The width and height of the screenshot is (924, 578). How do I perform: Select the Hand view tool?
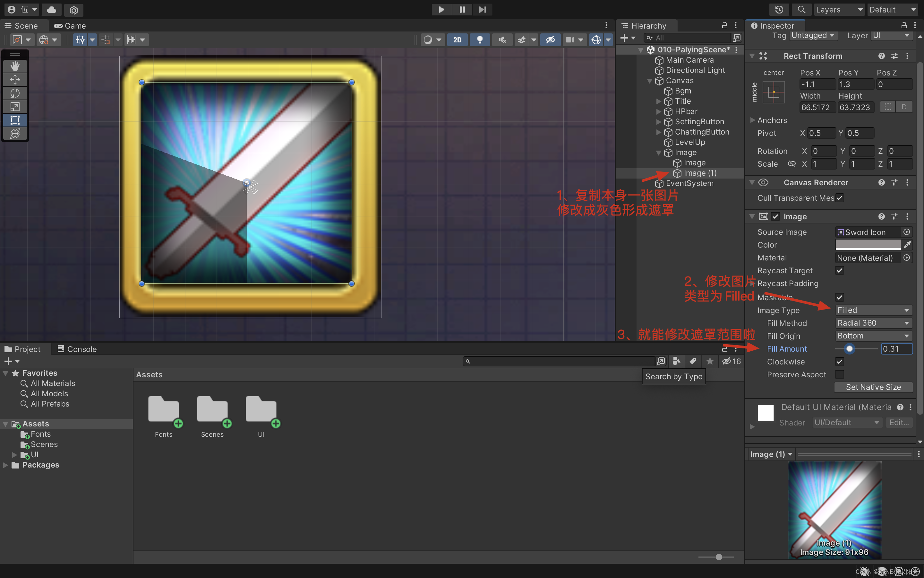coord(15,66)
